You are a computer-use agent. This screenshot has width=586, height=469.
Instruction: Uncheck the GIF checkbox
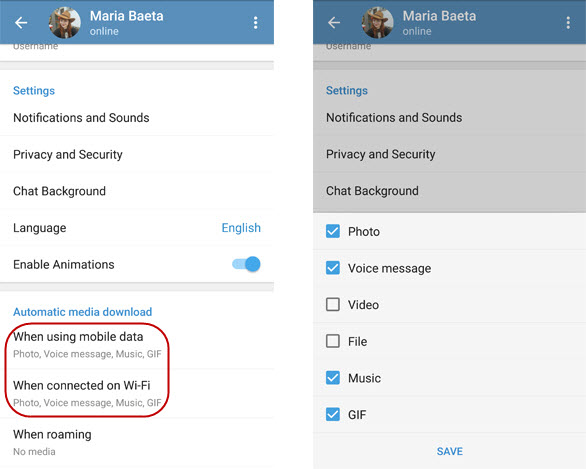pos(333,414)
